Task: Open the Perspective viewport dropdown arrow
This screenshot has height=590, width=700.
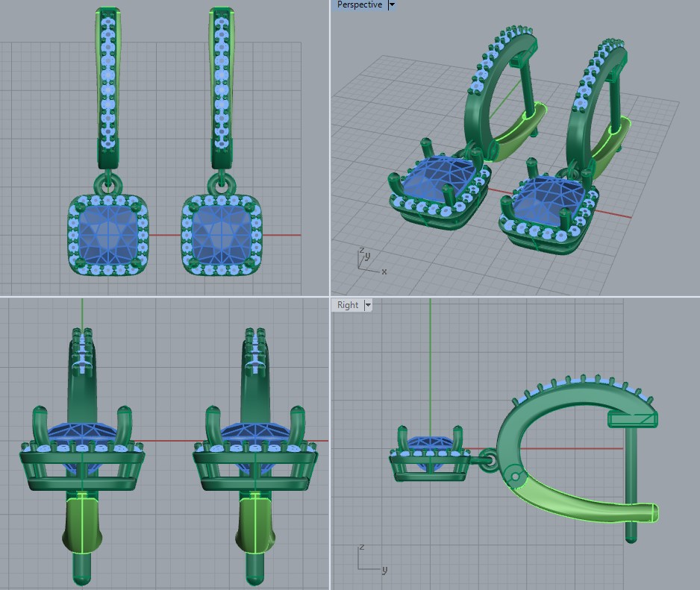Action: click(x=393, y=5)
